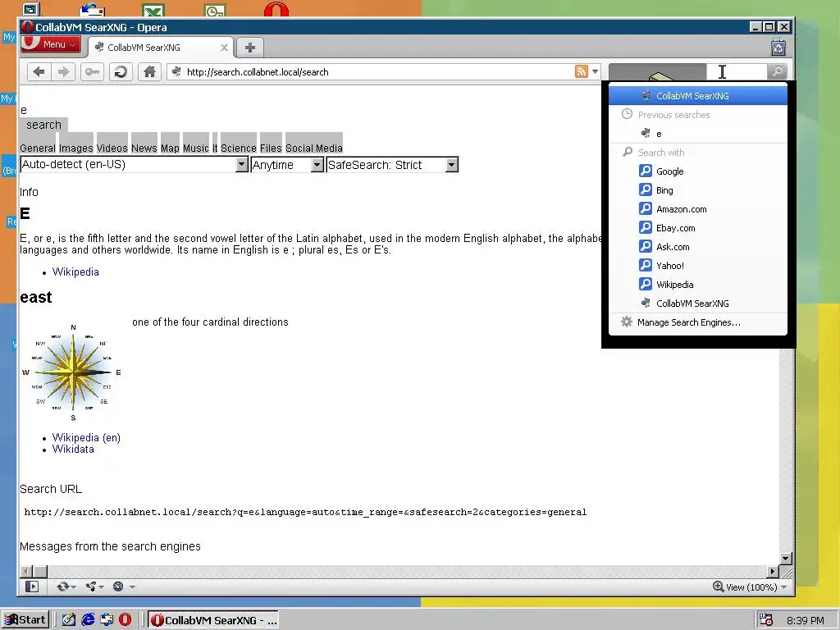This screenshot has height=630, width=840.
Task: Go back with the Back arrow button
Action: coord(39,72)
